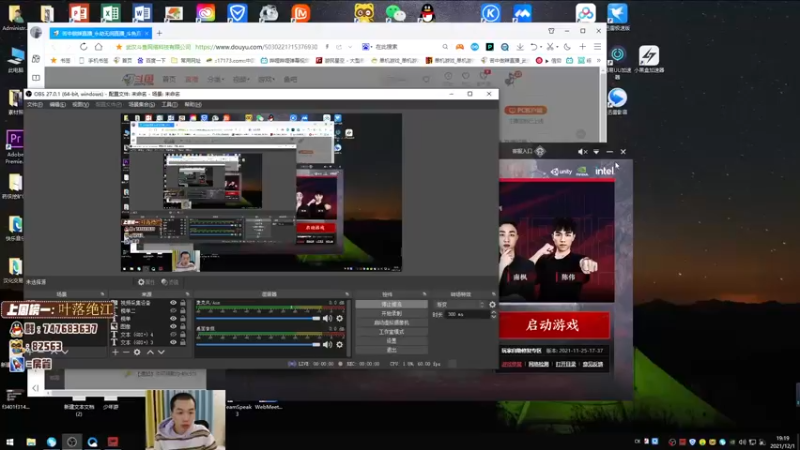Toggle lock on image source row
The height and width of the screenshot is (450, 800).
click(183, 327)
